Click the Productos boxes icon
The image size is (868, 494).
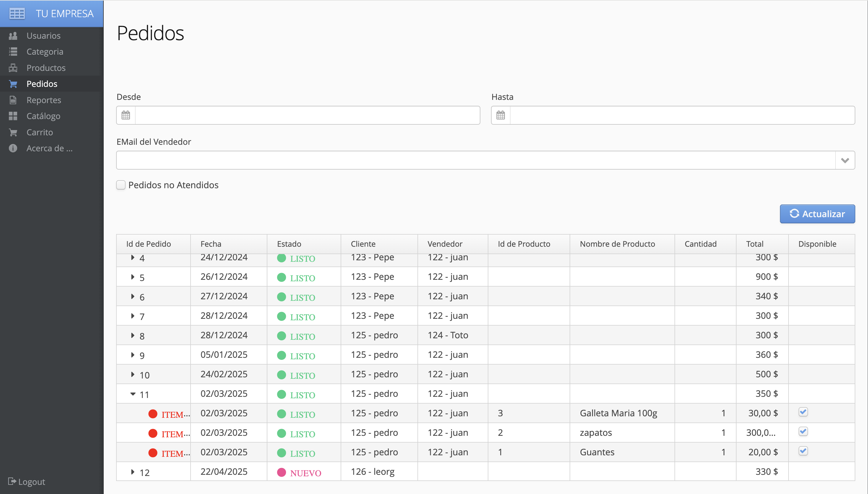[x=13, y=68]
